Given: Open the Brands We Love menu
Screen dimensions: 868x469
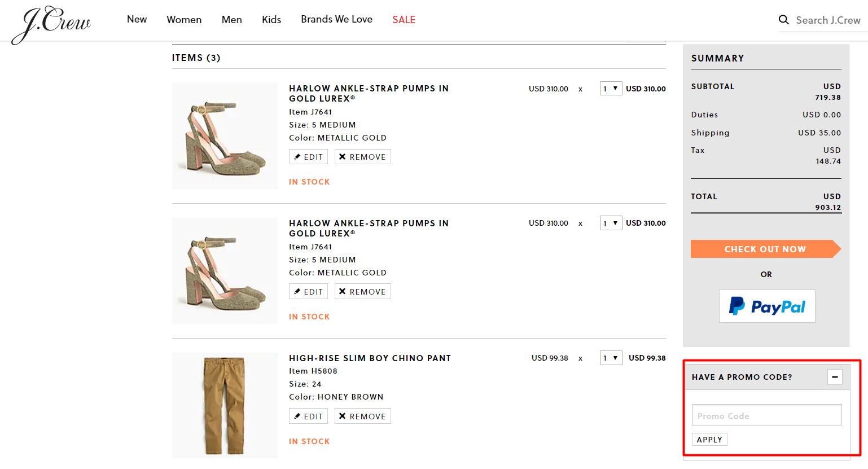Looking at the screenshot, I should tap(337, 19).
